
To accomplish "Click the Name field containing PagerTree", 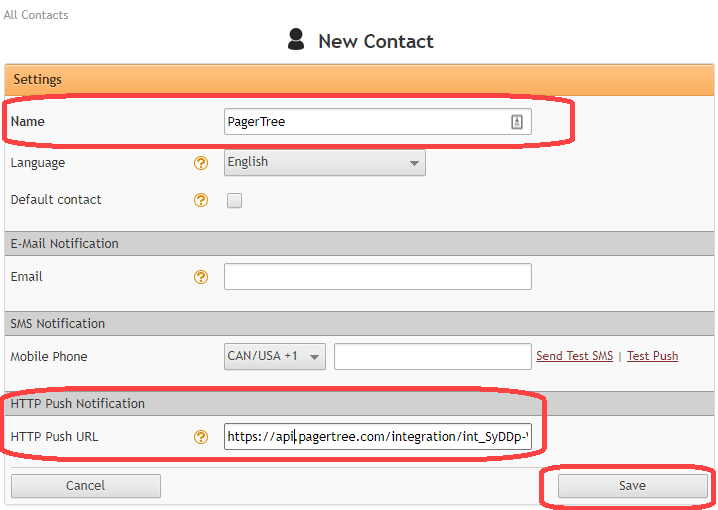I will (366, 122).
